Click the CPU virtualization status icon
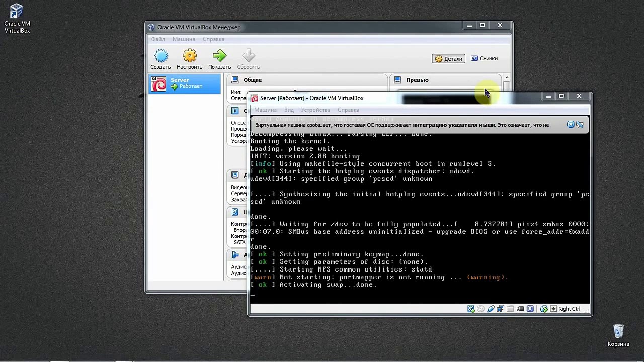Image resolution: width=644 pixels, height=362 pixels. coord(530,309)
